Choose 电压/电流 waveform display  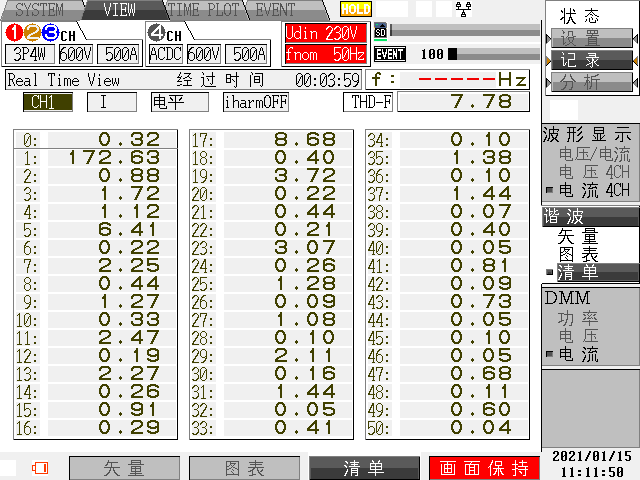click(594, 154)
